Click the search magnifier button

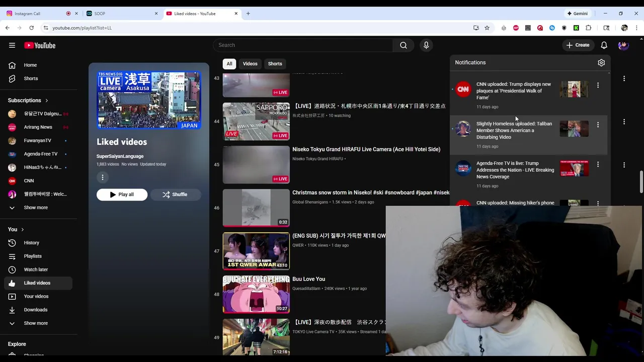coord(404,45)
